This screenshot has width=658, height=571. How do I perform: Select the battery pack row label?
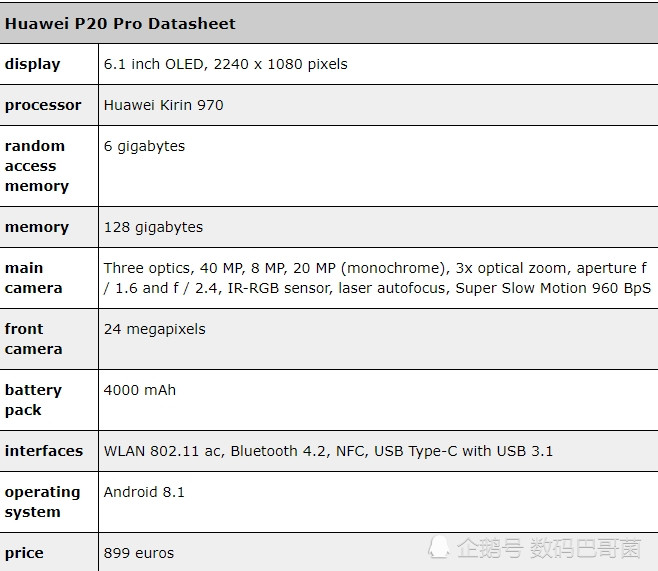(33, 400)
